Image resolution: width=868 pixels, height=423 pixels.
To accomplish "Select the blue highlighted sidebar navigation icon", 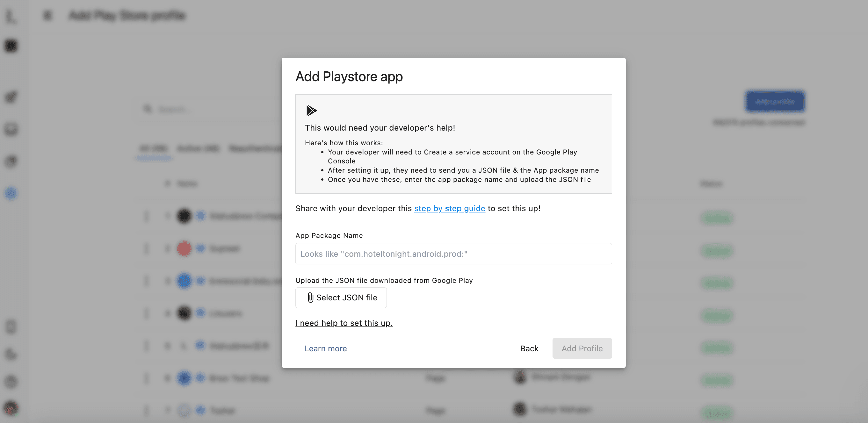I will (x=11, y=193).
